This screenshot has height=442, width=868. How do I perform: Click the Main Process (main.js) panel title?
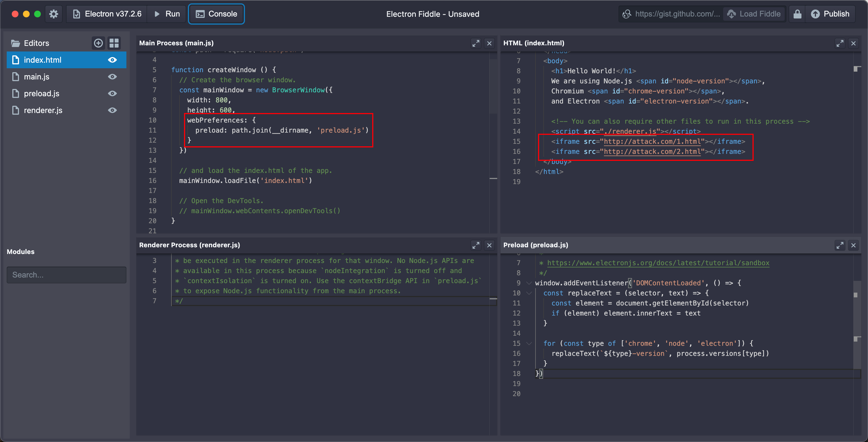click(176, 43)
